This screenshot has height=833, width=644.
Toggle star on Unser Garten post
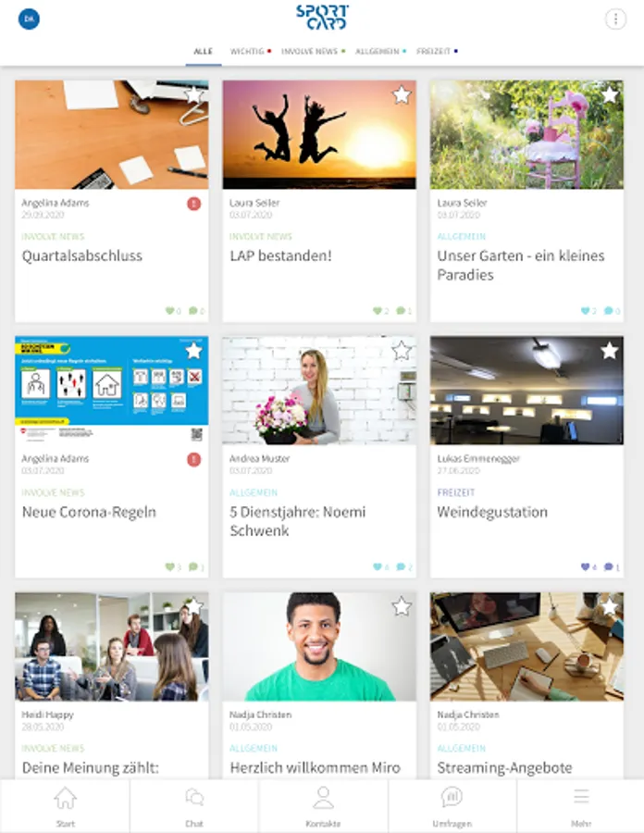click(x=610, y=95)
